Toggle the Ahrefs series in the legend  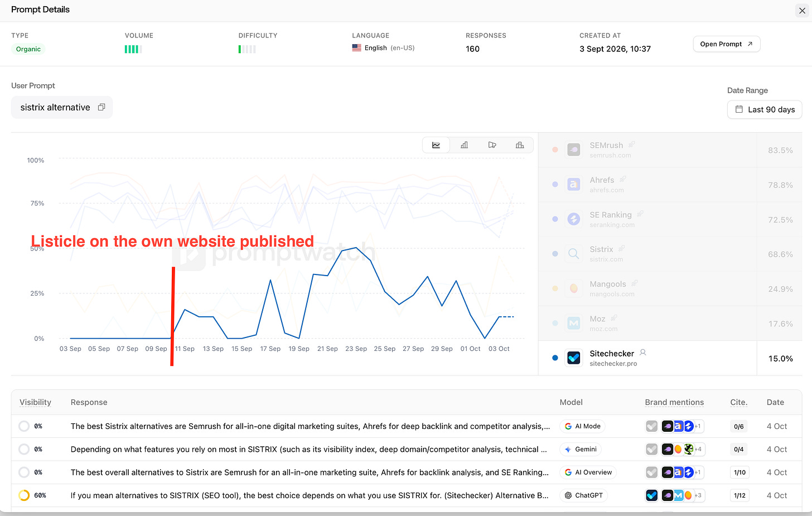[x=670, y=185]
